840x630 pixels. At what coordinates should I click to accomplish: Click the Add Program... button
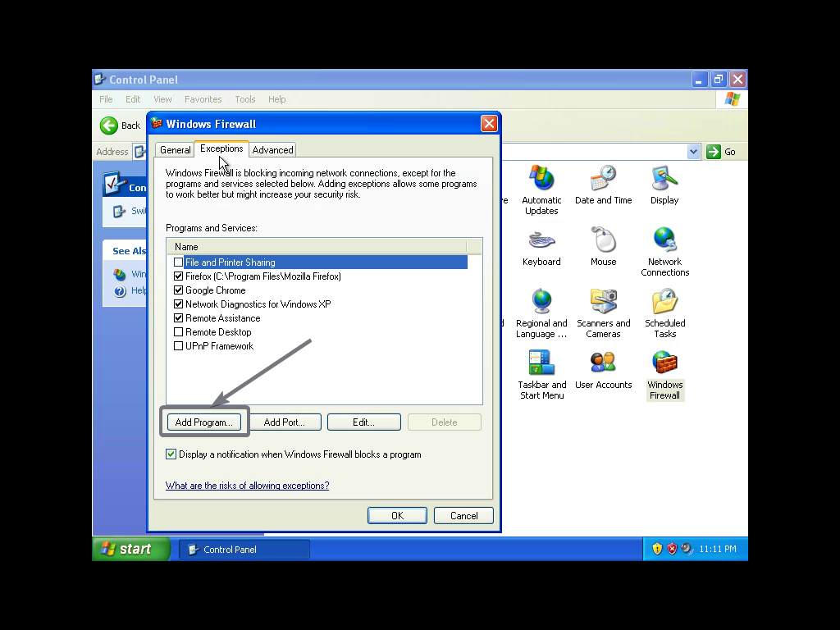(x=204, y=422)
